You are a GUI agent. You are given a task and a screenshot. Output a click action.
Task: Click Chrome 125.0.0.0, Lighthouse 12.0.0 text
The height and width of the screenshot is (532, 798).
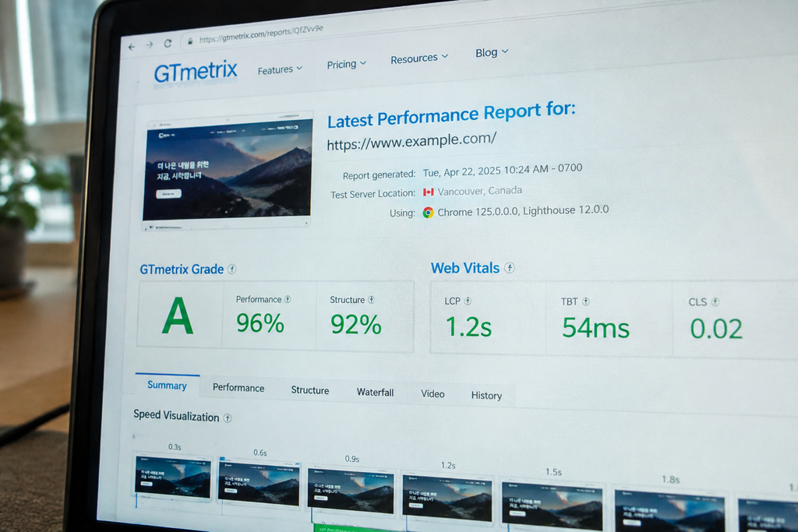click(523, 210)
